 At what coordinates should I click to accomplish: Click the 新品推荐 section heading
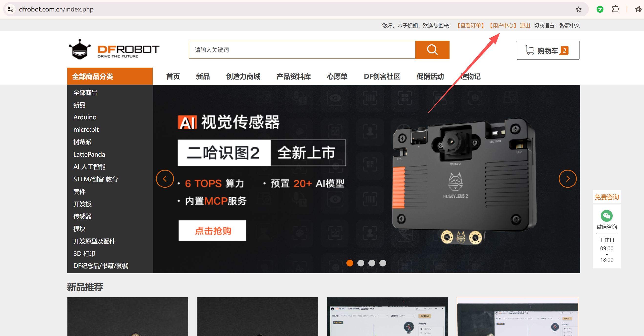[85, 287]
